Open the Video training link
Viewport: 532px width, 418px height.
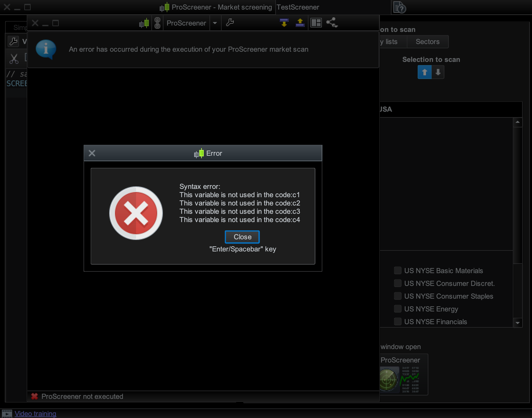[x=35, y=414]
